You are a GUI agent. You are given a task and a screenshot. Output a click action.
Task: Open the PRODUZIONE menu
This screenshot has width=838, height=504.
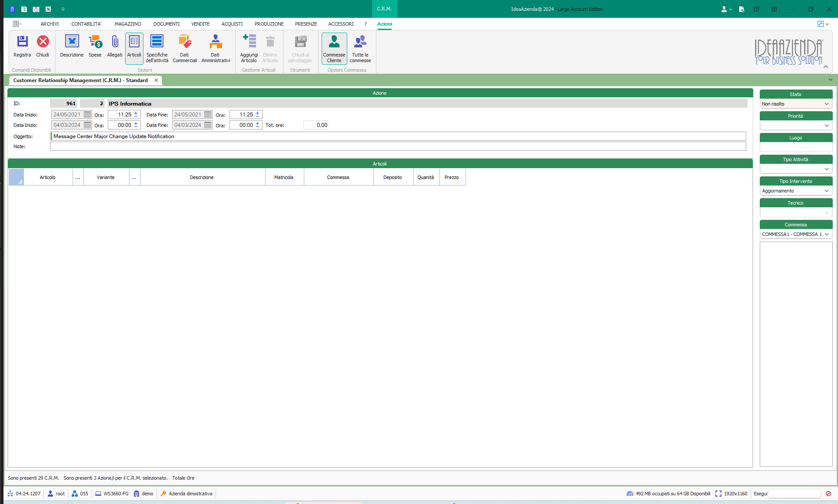(x=269, y=24)
